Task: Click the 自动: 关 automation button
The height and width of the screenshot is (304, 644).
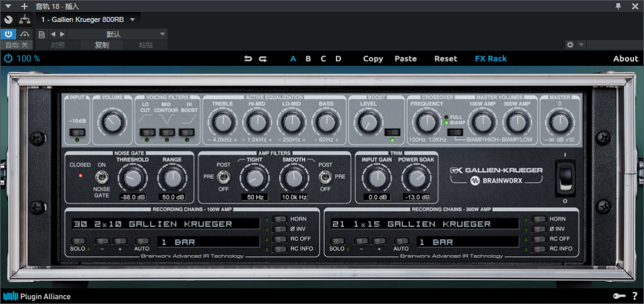Action: pos(17,45)
